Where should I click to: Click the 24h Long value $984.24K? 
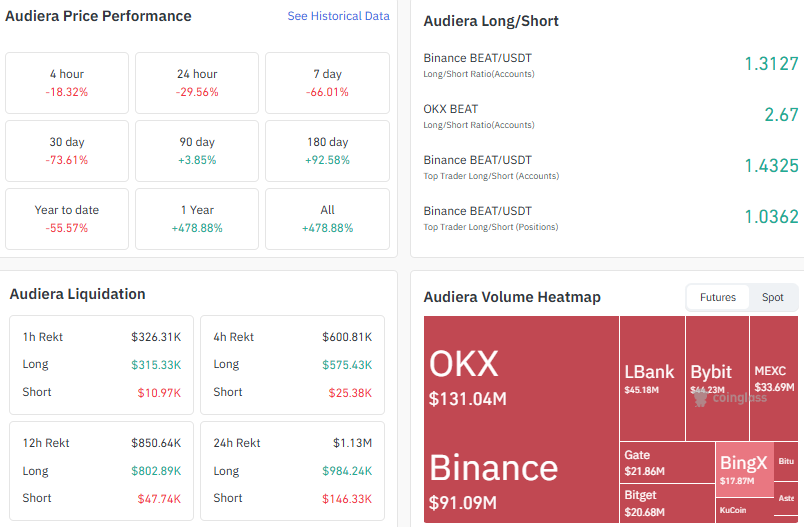click(347, 471)
